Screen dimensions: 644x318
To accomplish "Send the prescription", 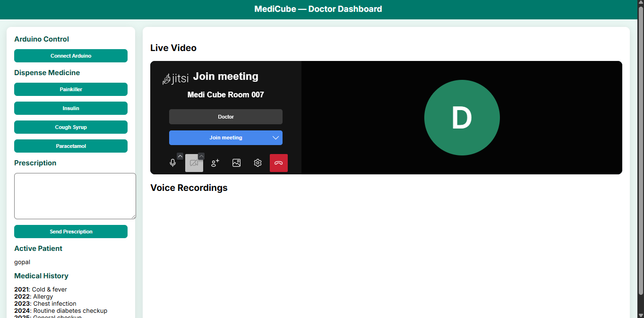I will pos(71,232).
